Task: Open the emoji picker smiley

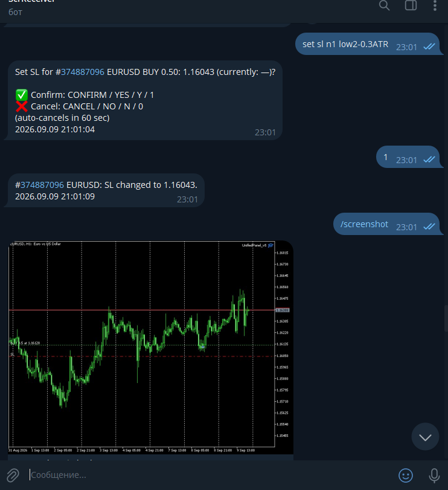Action: pos(406,475)
